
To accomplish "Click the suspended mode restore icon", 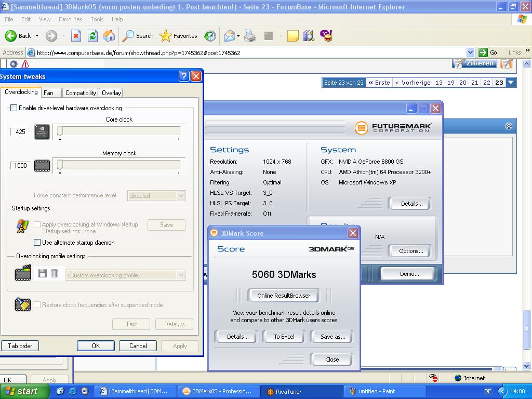I will [x=23, y=304].
